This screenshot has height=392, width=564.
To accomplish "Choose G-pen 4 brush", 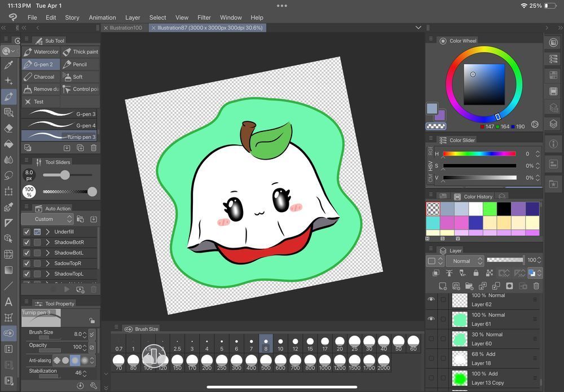I will click(59, 126).
